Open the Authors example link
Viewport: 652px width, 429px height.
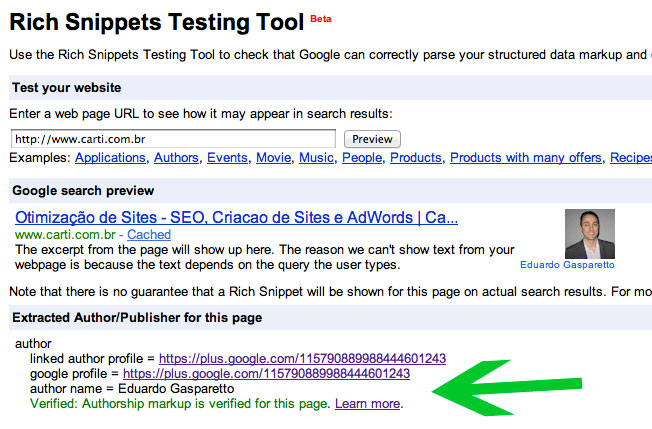(177, 158)
